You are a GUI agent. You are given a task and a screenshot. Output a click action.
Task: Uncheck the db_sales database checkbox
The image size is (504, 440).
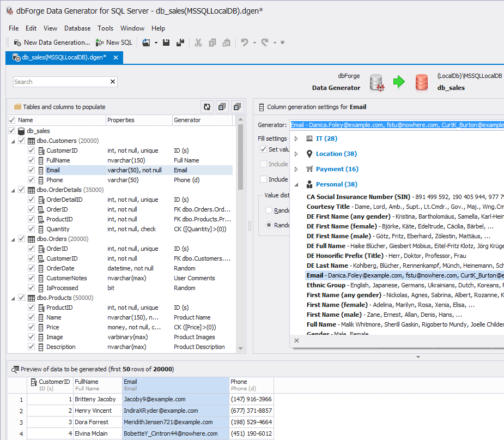tap(12, 131)
